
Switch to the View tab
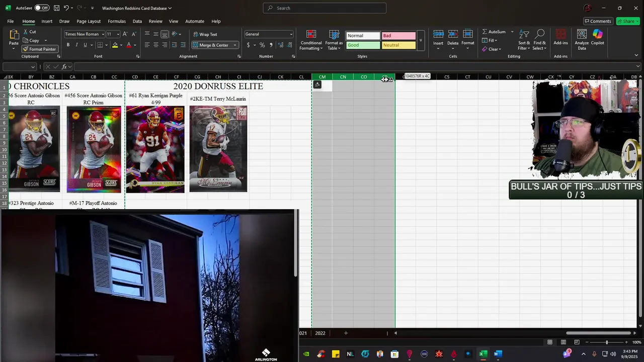[x=174, y=21]
